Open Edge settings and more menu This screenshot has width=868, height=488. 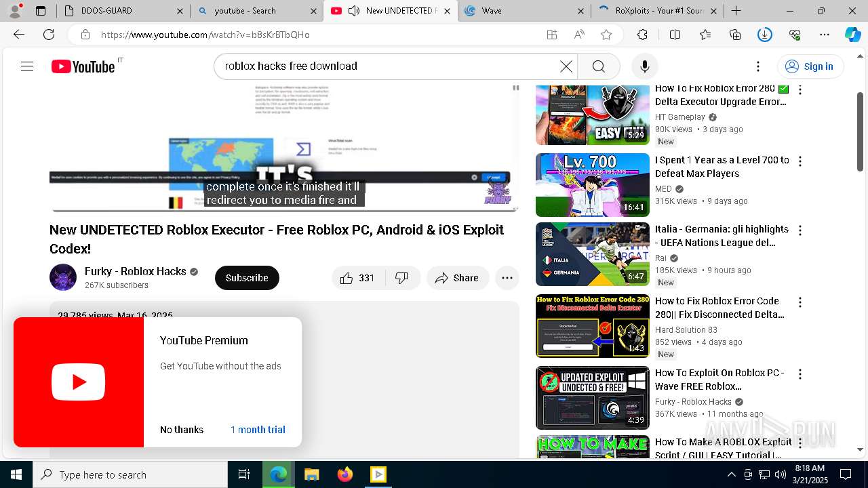pos(825,35)
